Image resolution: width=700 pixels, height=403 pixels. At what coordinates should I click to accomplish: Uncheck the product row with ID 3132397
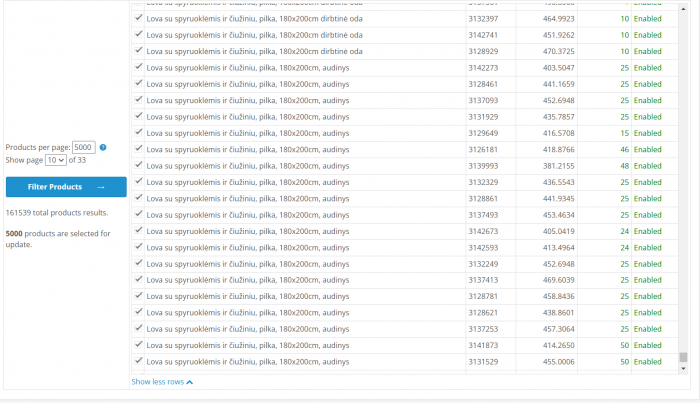[138, 18]
